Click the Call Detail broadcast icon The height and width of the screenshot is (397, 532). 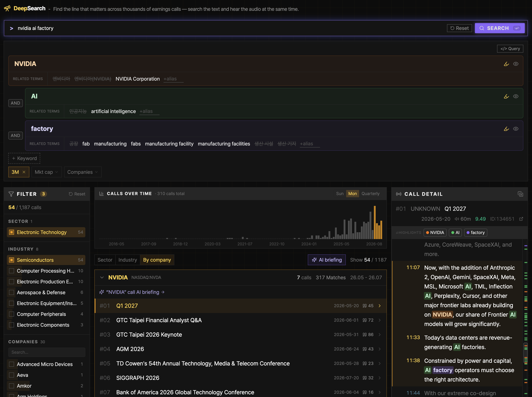399,194
